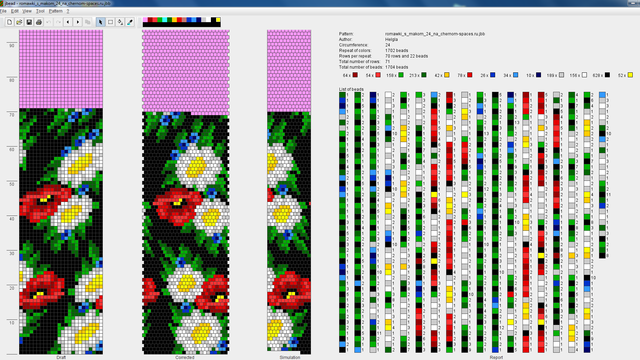640x360 pixels.
Task: Choose the Fill bucket tool
Action: tap(120, 22)
